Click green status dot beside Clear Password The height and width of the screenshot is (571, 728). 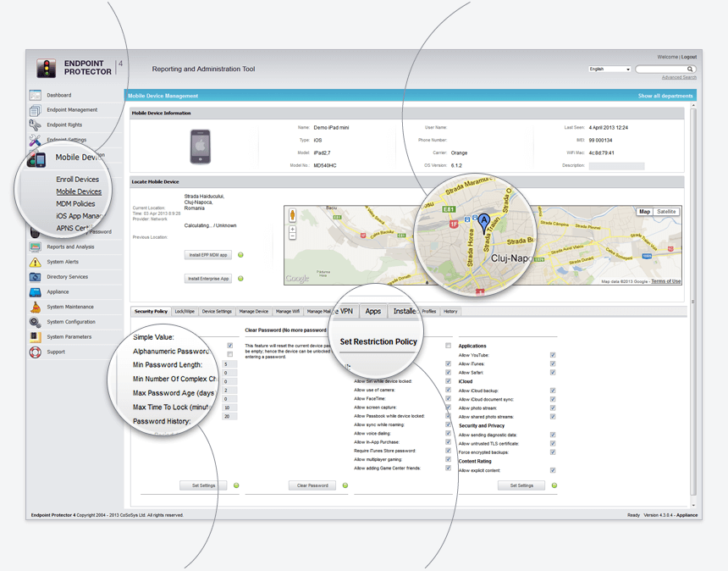[345, 485]
